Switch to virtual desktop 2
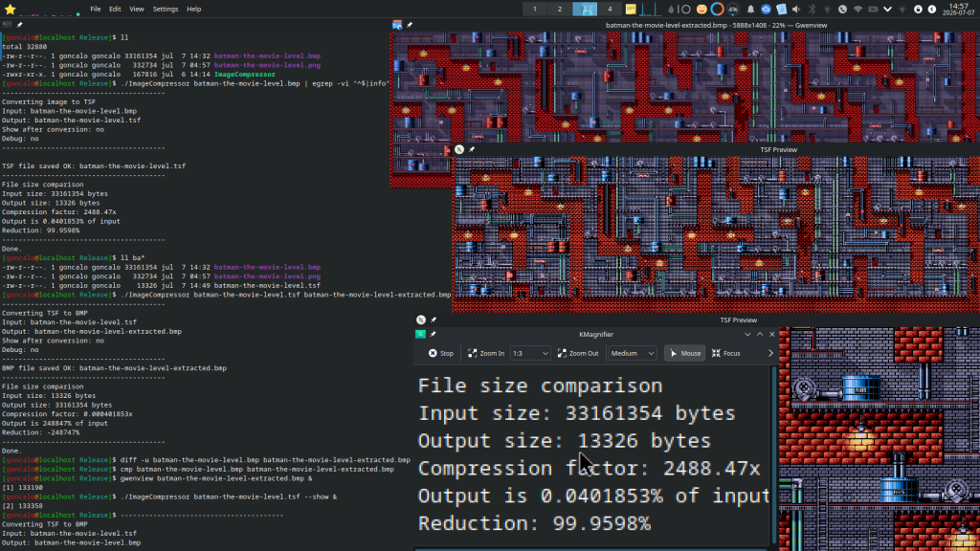 (x=560, y=9)
